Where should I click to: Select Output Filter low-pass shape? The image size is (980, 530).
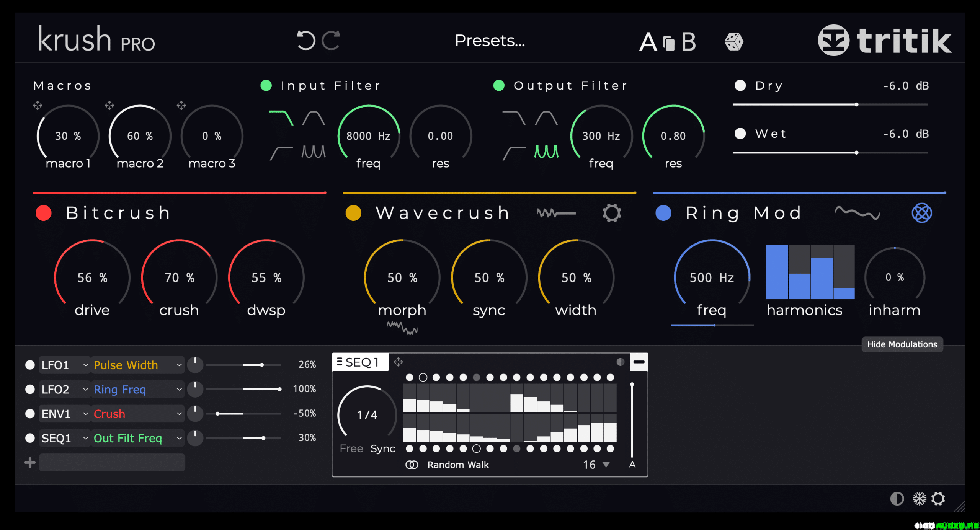tap(514, 118)
